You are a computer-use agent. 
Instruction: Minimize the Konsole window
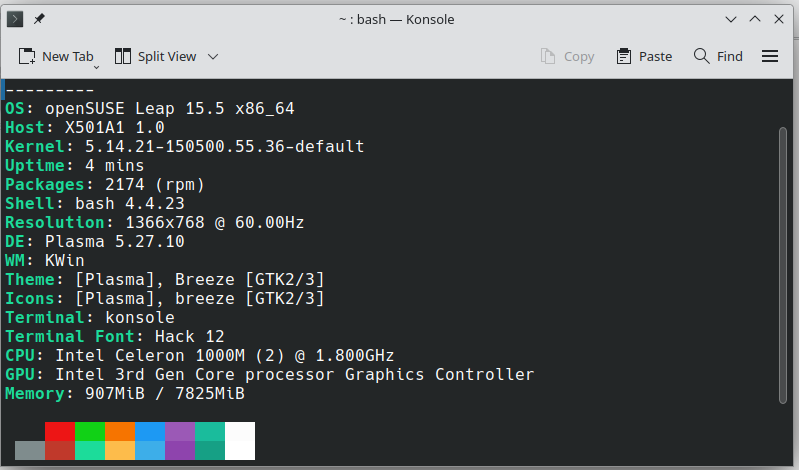(731, 19)
